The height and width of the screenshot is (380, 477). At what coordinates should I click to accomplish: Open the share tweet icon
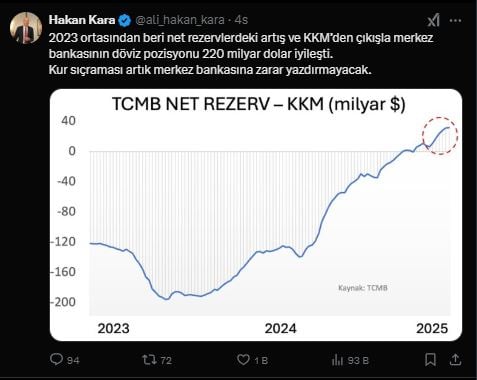pyautogui.click(x=455, y=360)
